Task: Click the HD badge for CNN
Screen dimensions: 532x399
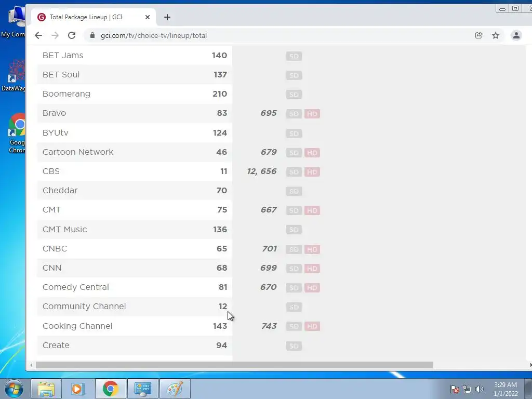Action: click(312, 269)
